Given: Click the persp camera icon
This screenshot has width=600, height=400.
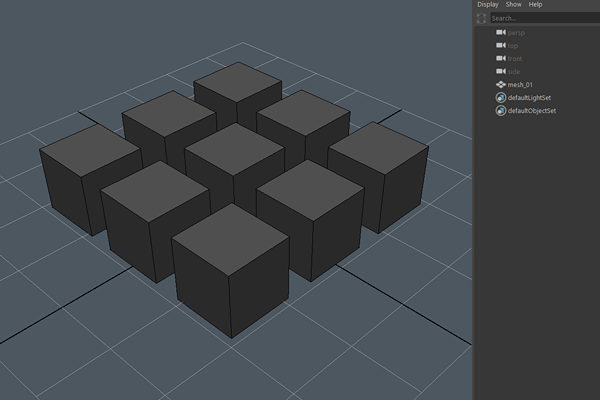Looking at the screenshot, I should click(501, 32).
